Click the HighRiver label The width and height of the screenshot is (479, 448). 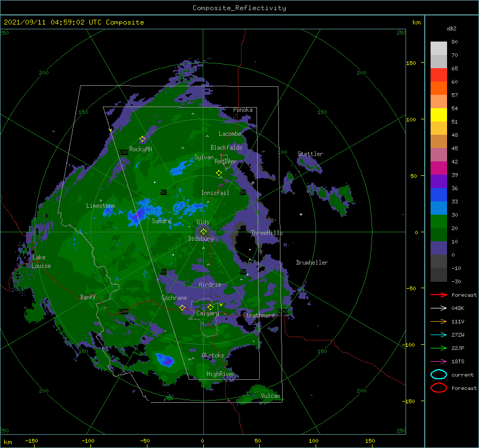(x=220, y=374)
